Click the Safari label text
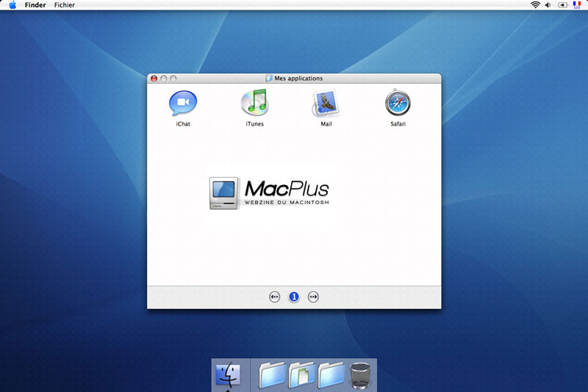588x392 pixels. coord(398,124)
